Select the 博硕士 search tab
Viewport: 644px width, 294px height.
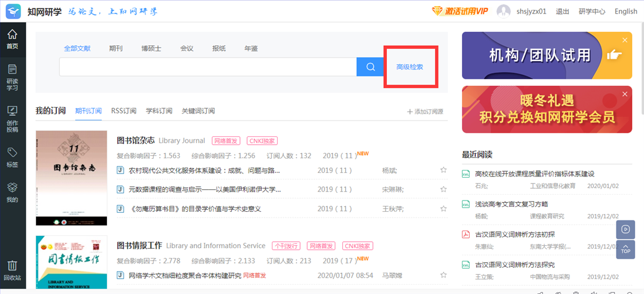151,49
